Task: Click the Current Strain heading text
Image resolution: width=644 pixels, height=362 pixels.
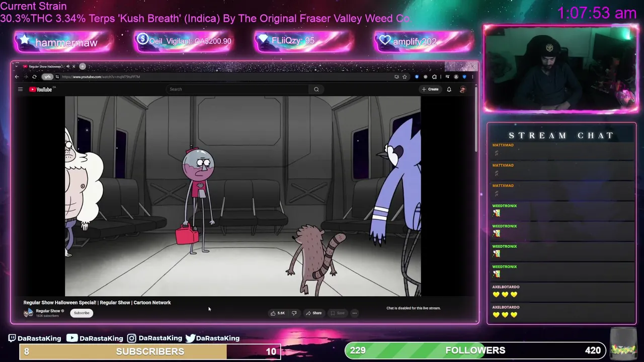Action: 33,7
